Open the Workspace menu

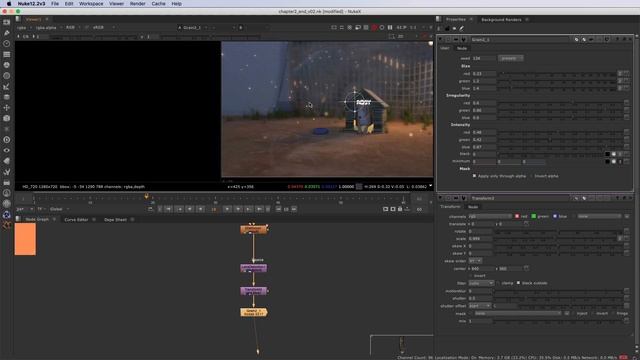pos(91,4)
